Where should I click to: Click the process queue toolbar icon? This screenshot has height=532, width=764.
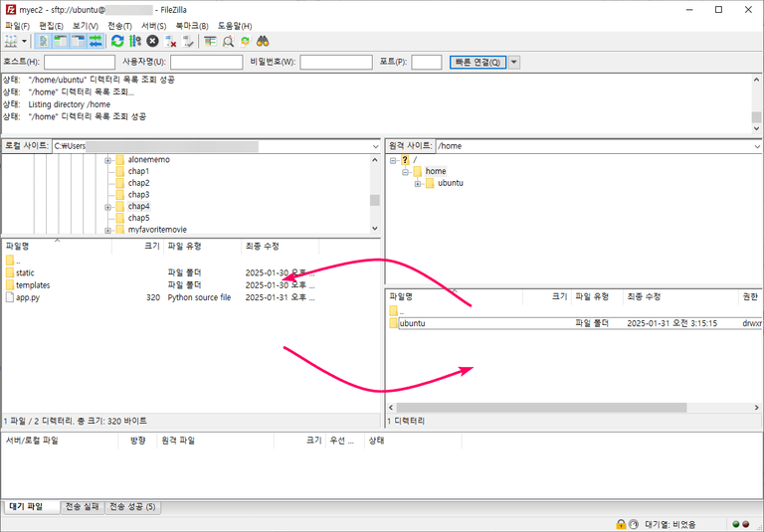click(x=134, y=41)
